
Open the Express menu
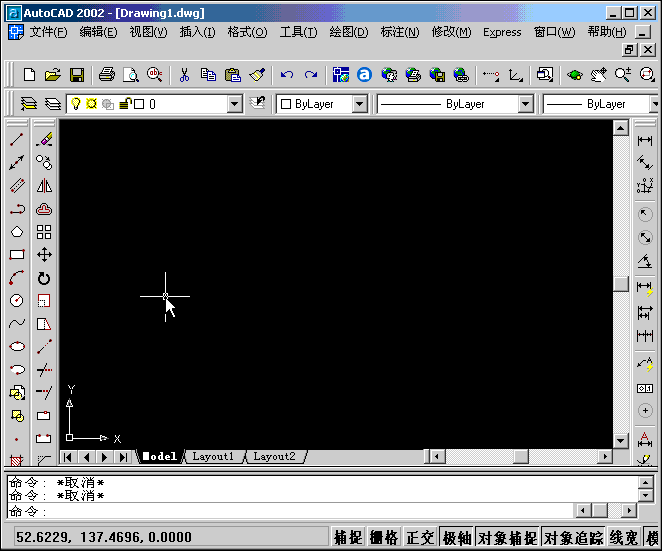pyautogui.click(x=502, y=32)
